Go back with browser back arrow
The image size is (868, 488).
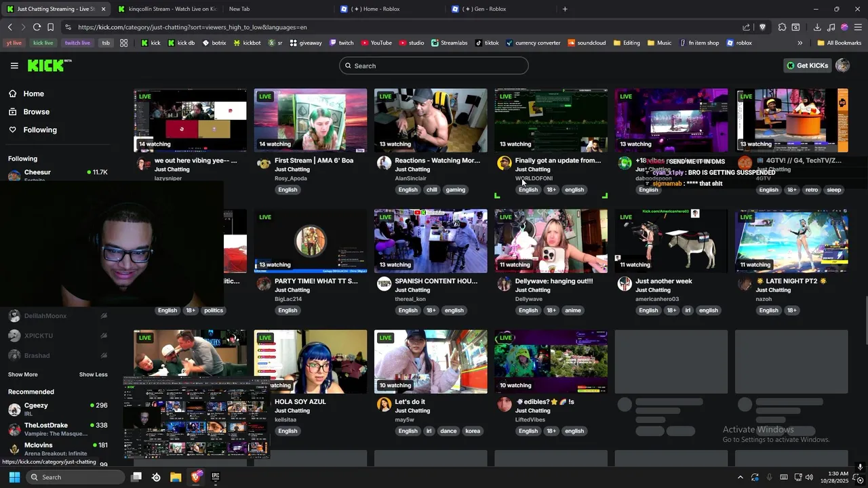pos(9,27)
